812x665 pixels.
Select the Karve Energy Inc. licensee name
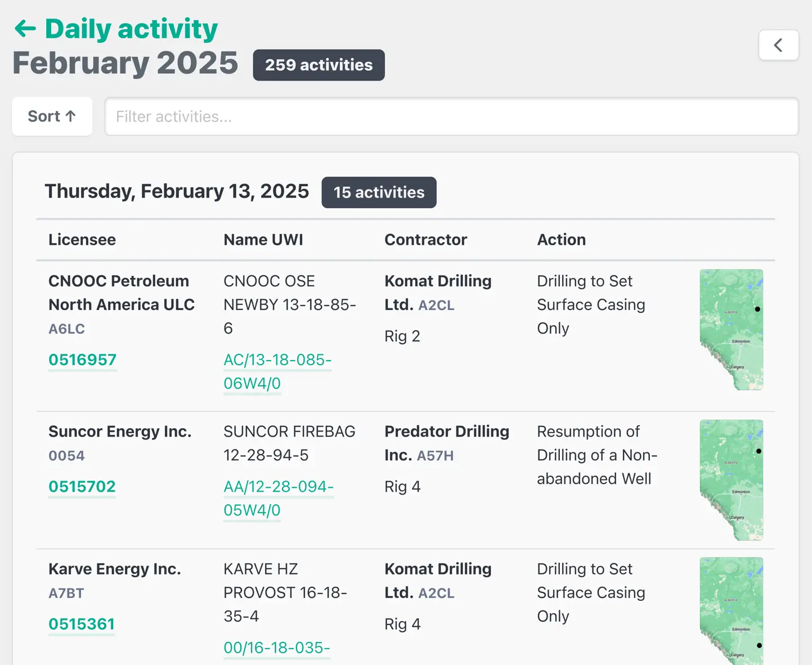point(115,569)
